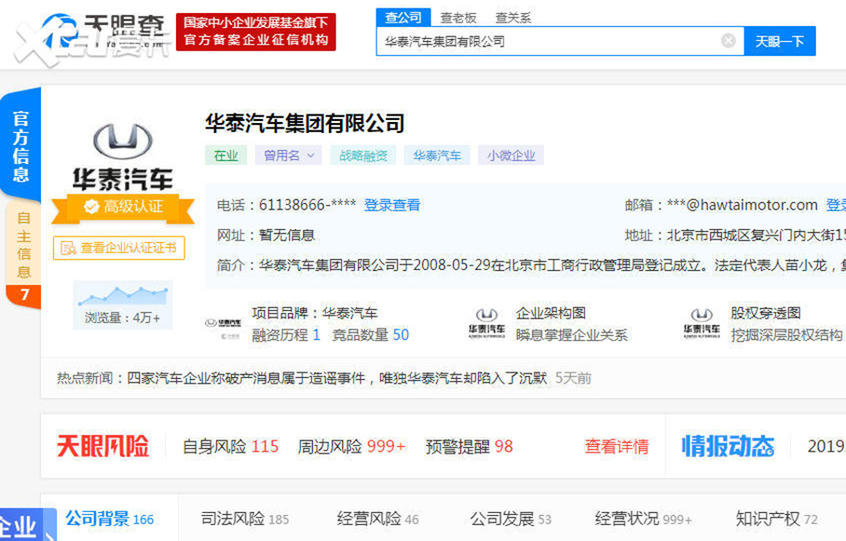846x541 pixels.
Task: Switch to the 查老板 search tab
Action: pos(458,18)
